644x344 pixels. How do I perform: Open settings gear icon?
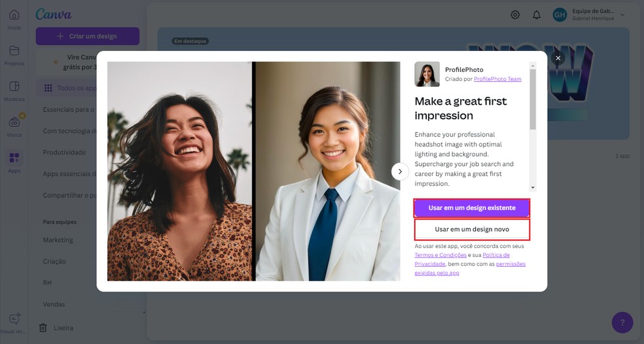pyautogui.click(x=515, y=15)
